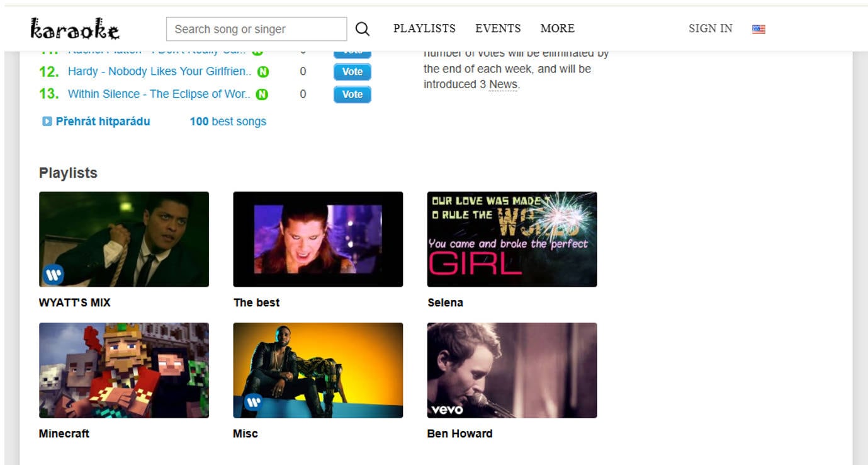Open the MORE menu
Screen dimensions: 868x465
point(557,28)
